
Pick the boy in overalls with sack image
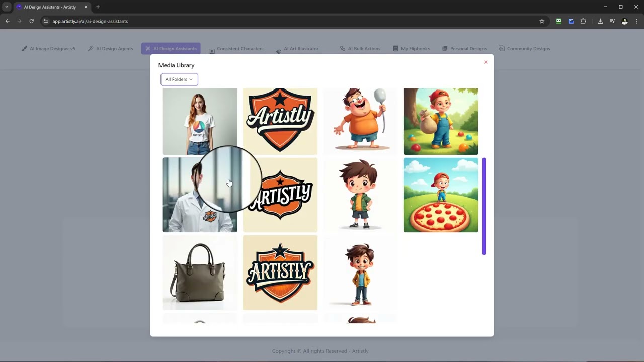click(441, 121)
